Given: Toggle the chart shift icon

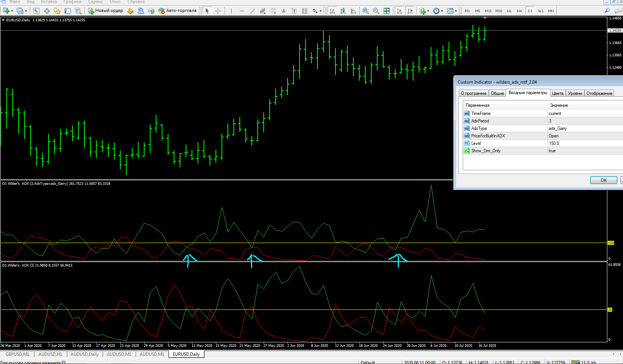Looking at the screenshot, I should pos(410,11).
